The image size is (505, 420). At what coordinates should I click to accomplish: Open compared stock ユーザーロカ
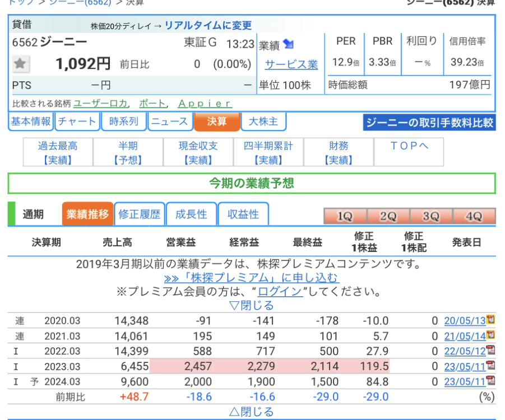[x=101, y=103]
